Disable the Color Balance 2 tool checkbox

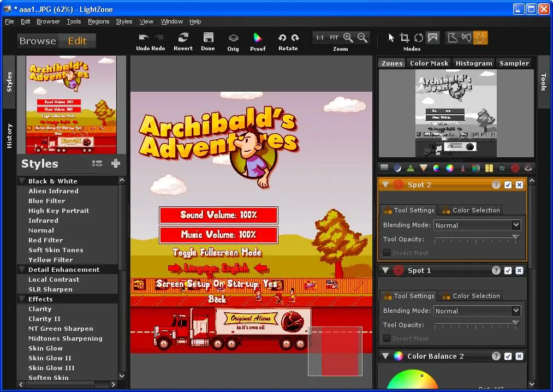(508, 357)
